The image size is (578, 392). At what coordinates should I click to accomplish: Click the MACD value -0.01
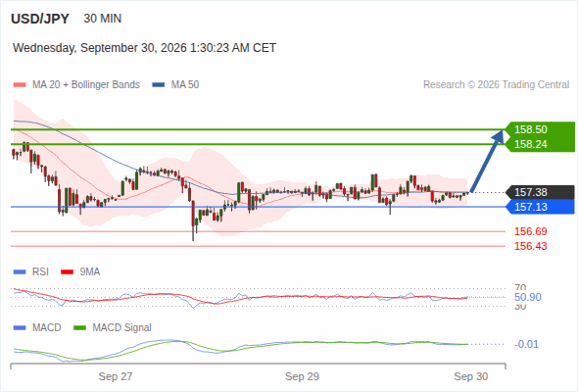(526, 344)
